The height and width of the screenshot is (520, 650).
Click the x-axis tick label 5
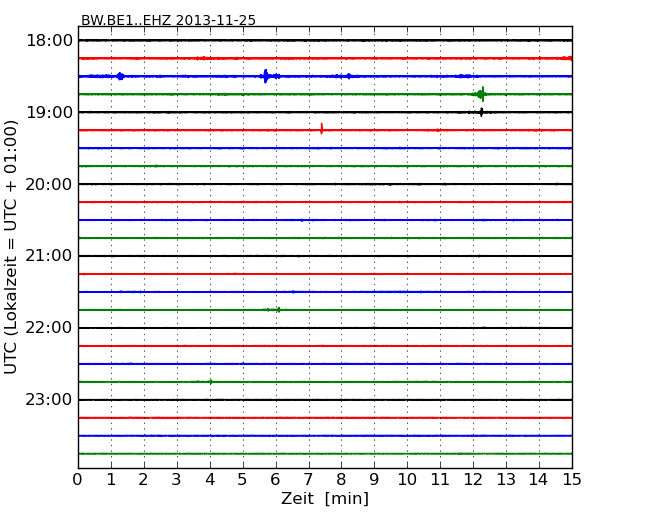pyautogui.click(x=243, y=480)
